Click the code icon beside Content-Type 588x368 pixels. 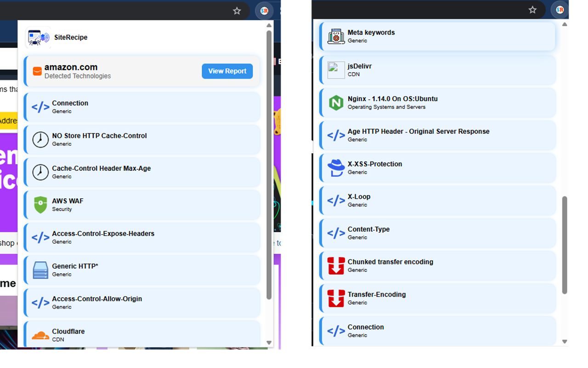pyautogui.click(x=336, y=233)
